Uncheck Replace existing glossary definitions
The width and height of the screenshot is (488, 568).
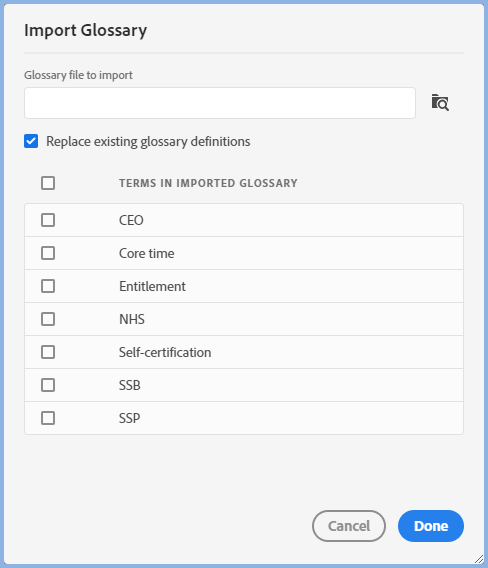[x=31, y=141]
